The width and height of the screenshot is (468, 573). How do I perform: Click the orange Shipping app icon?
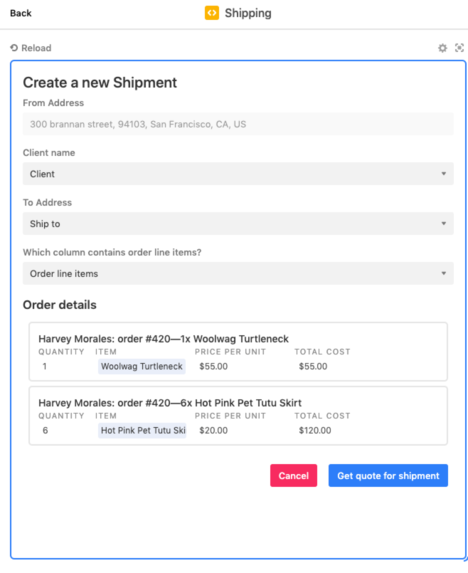point(212,13)
